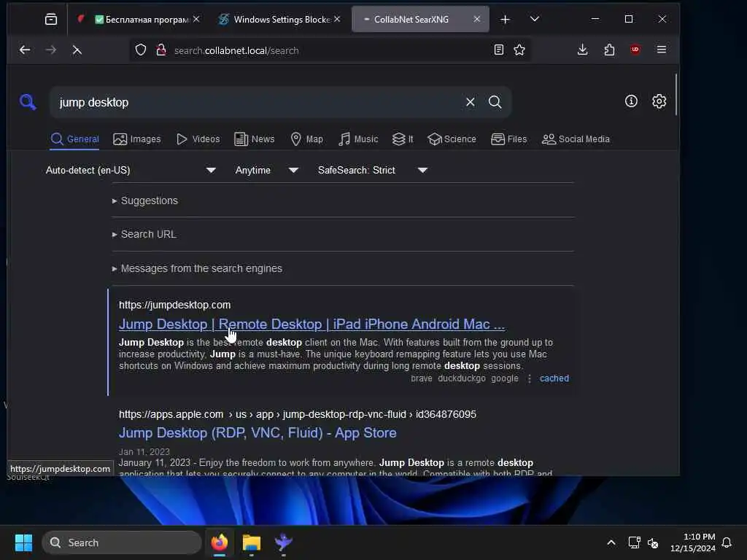The width and height of the screenshot is (747, 560).
Task: Open Jump Desktop (RDP, VNC, Fluid) App Store link
Action: (258, 433)
